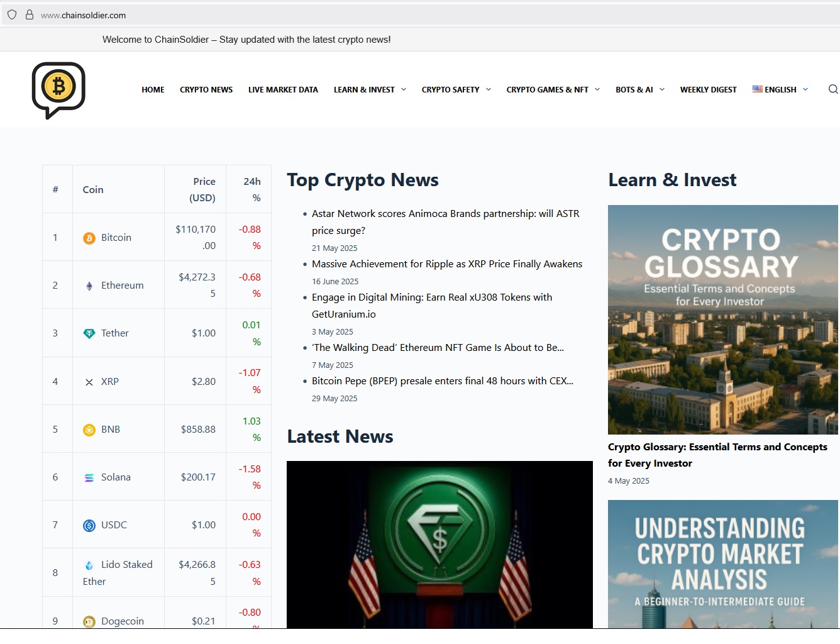
Task: Expand the LEARN & INVEST dropdown
Action: pyautogui.click(x=370, y=89)
